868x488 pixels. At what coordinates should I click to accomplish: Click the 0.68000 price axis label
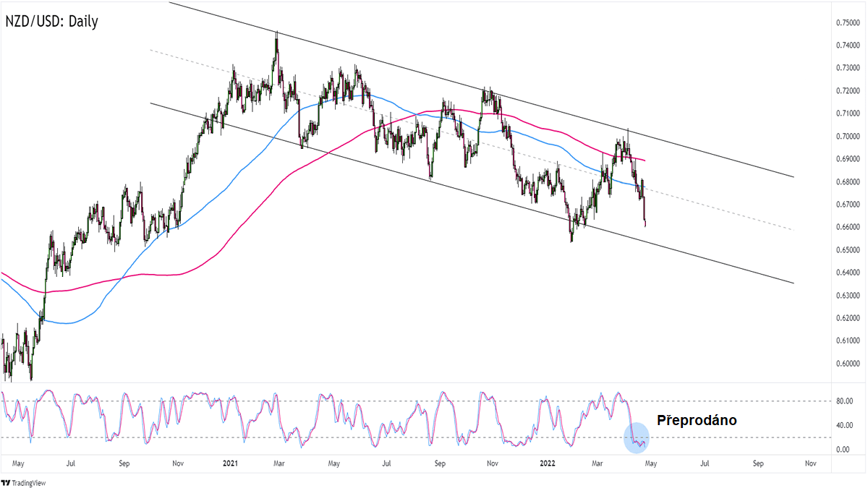tap(848, 182)
